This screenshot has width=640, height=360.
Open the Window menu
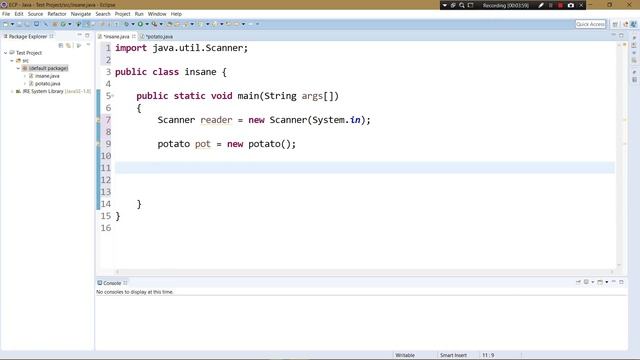[x=157, y=14]
